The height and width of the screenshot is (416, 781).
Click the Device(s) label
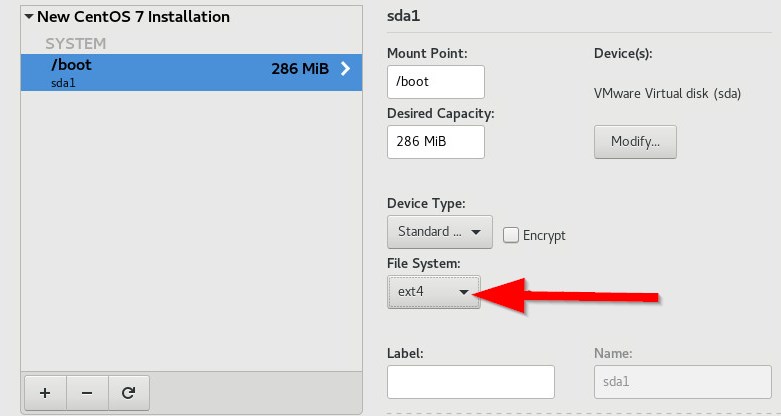pyautogui.click(x=622, y=53)
